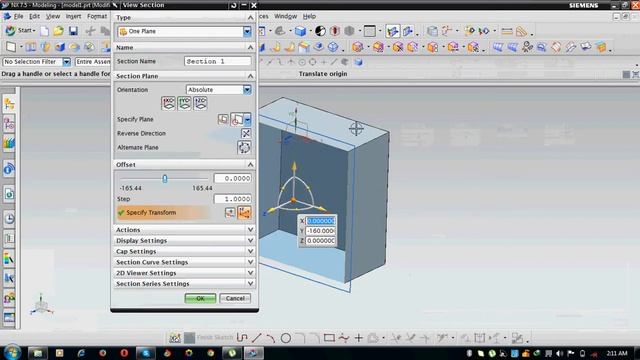Screen dimensions: 640x360
Task: Collapse the Name group
Action: pos(184,47)
